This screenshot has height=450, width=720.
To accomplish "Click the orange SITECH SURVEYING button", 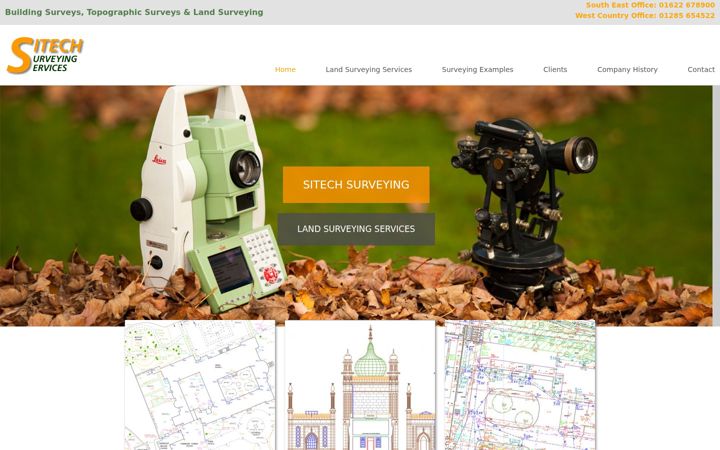I will 356,185.
